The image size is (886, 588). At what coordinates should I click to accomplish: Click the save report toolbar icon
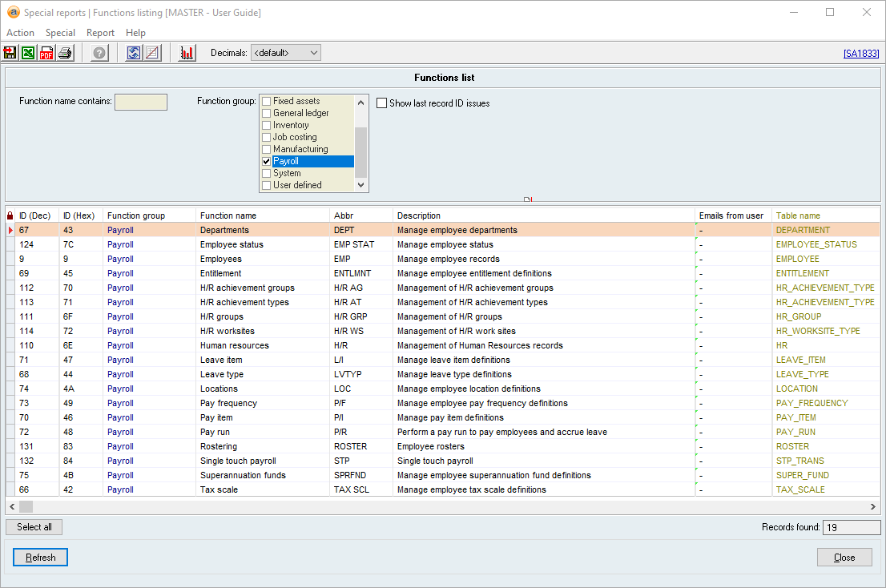click(x=10, y=54)
